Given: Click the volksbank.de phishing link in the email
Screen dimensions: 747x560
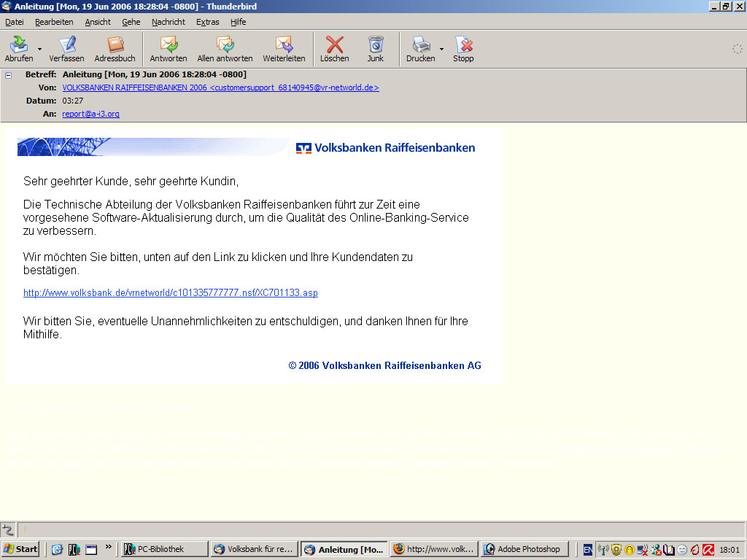Looking at the screenshot, I should click(171, 293).
